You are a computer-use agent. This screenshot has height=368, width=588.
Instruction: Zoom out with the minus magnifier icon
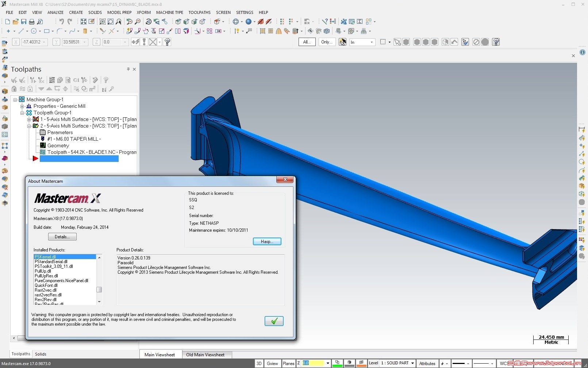tap(138, 22)
